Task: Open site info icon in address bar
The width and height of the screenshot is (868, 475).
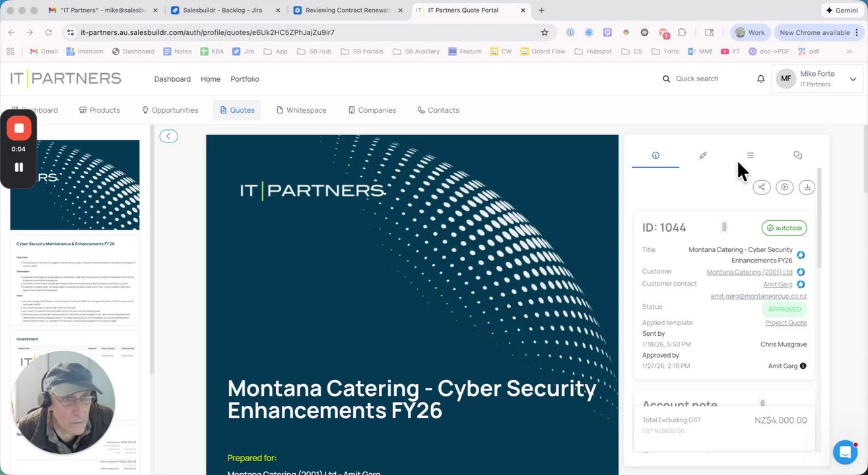Action: [x=71, y=32]
